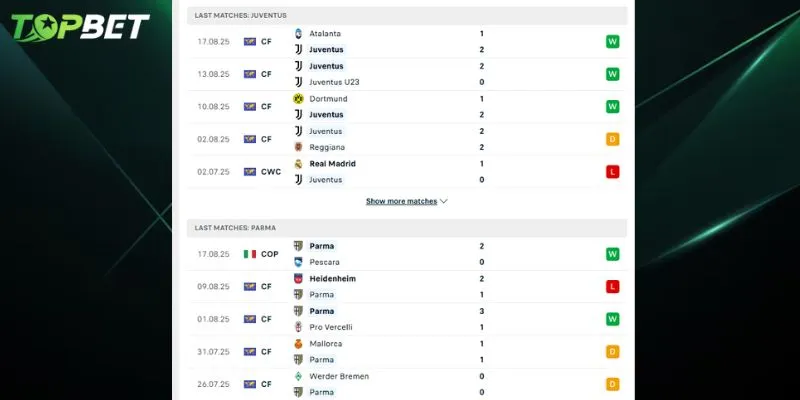Click the Real Madrid club crest

(x=298, y=164)
